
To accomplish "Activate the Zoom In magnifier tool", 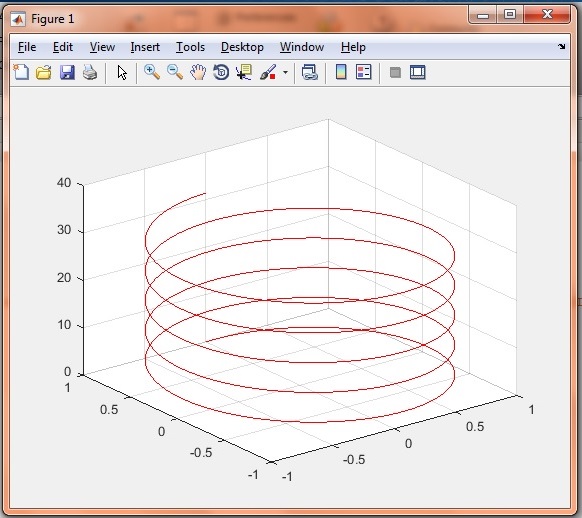I will click(152, 72).
